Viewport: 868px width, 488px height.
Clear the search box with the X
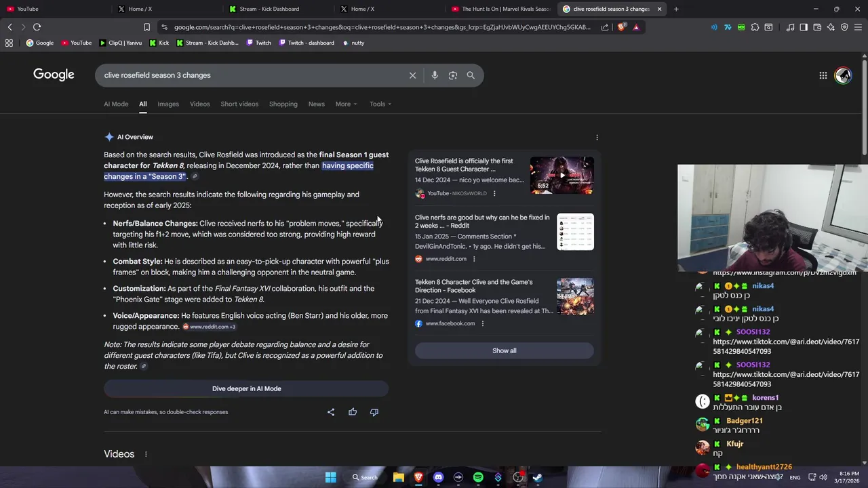[412, 75]
